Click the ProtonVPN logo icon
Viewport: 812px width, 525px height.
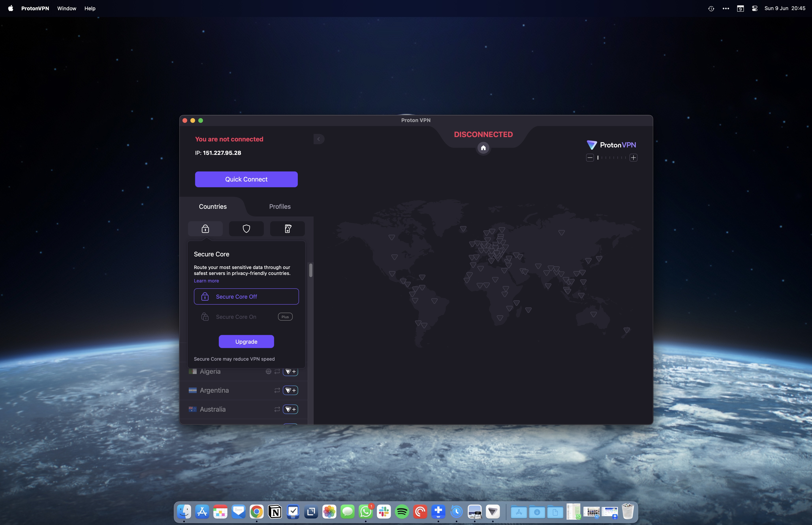(592, 144)
